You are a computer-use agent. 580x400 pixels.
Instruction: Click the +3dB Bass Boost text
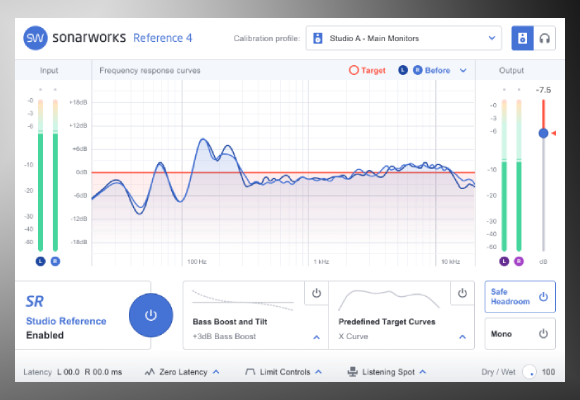tap(224, 336)
